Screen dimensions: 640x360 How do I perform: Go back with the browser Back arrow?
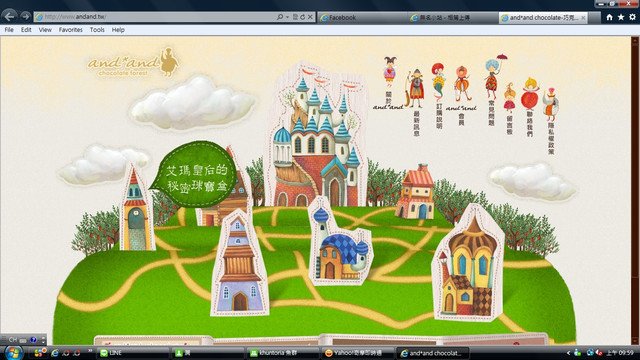click(10, 16)
